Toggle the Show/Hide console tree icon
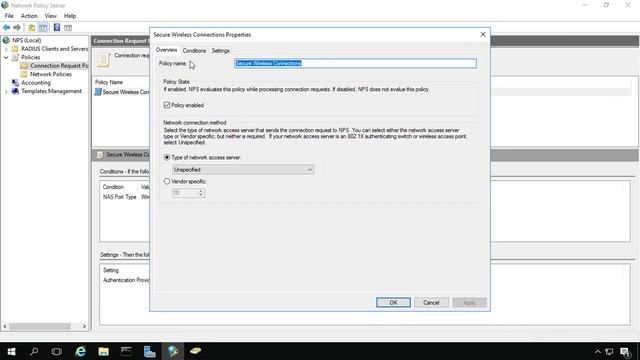Screen dimensions: 640x360 pos(43,28)
